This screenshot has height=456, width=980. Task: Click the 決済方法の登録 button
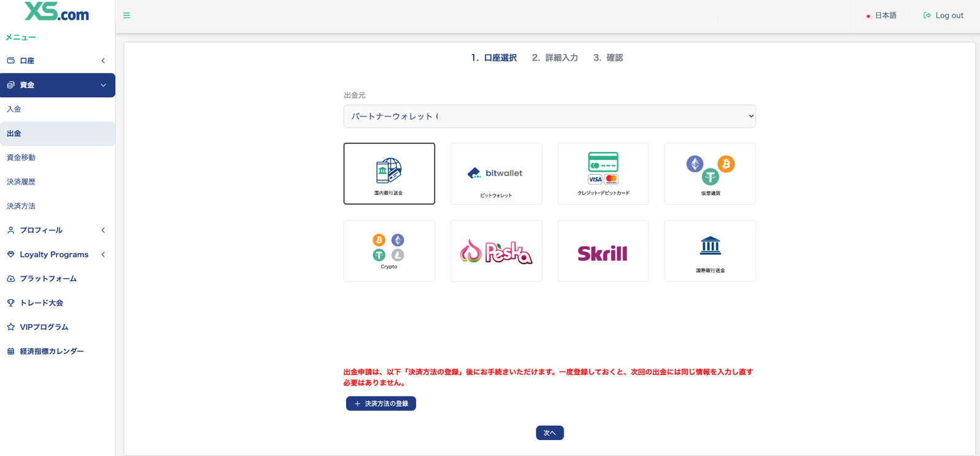pos(381,403)
